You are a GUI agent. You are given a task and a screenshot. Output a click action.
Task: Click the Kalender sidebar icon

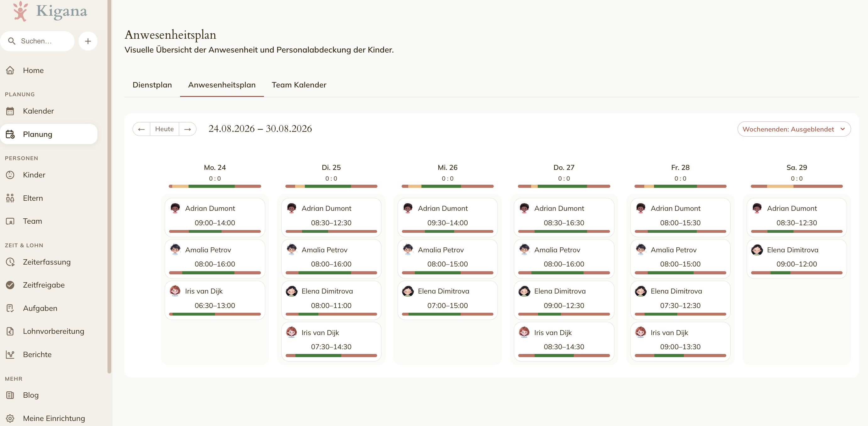pos(10,111)
